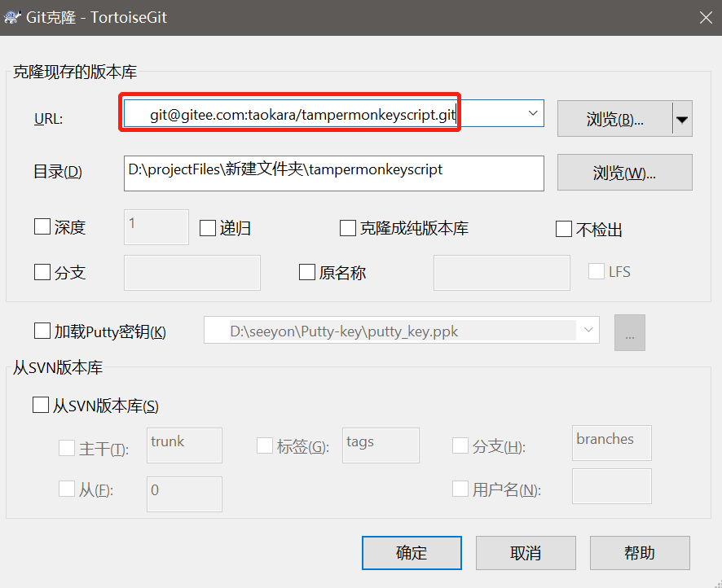The width and height of the screenshot is (722, 588).
Task: Click the 取消 cancel button
Action: [x=526, y=553]
